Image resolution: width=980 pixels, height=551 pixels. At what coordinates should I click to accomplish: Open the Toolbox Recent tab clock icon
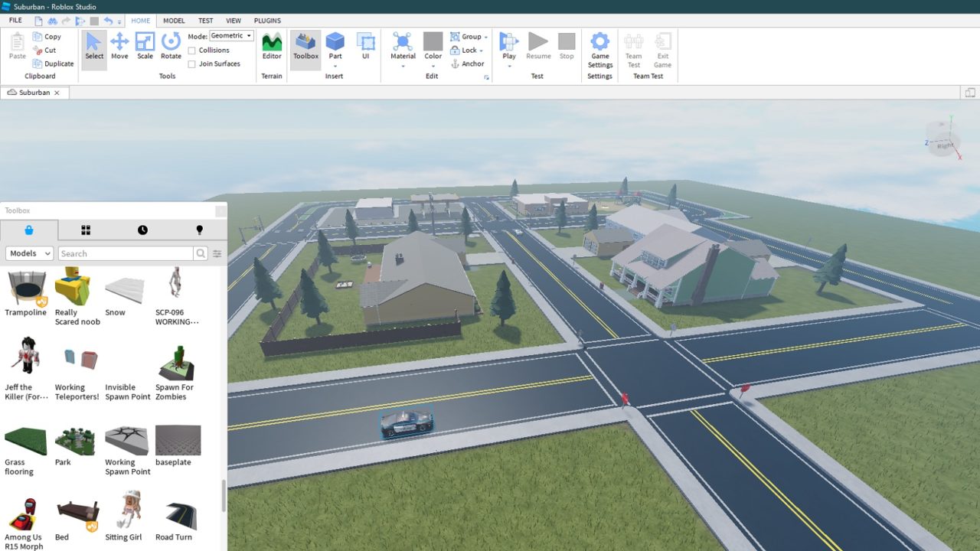142,230
